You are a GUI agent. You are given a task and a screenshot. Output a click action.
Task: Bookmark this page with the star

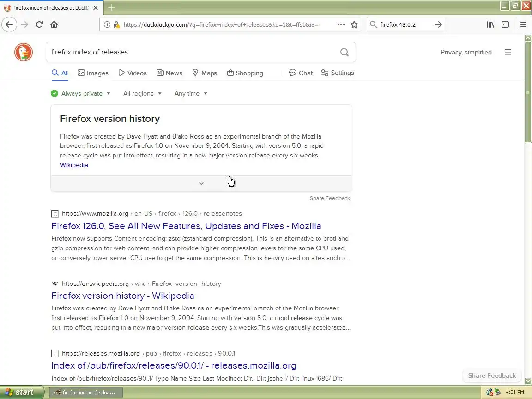click(354, 24)
